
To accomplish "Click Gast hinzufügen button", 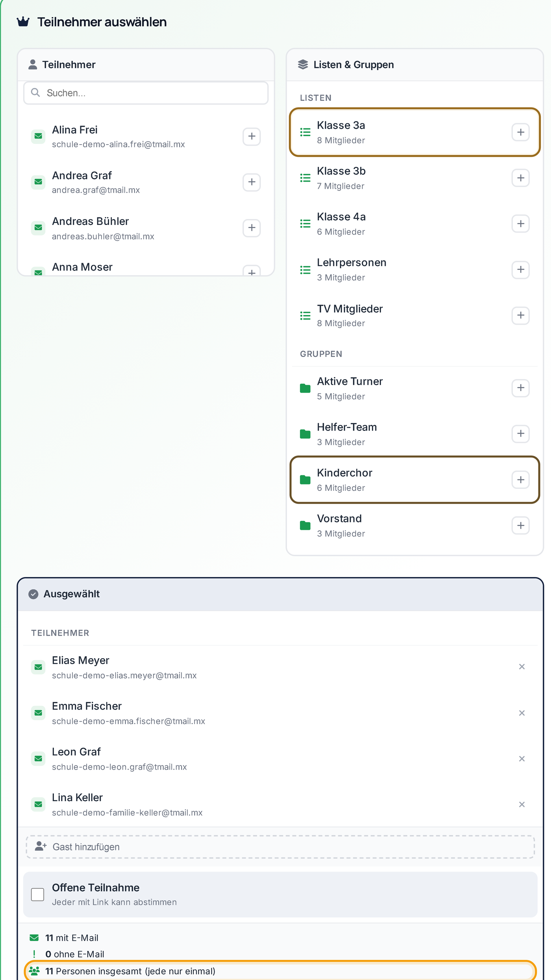I will coord(280,847).
